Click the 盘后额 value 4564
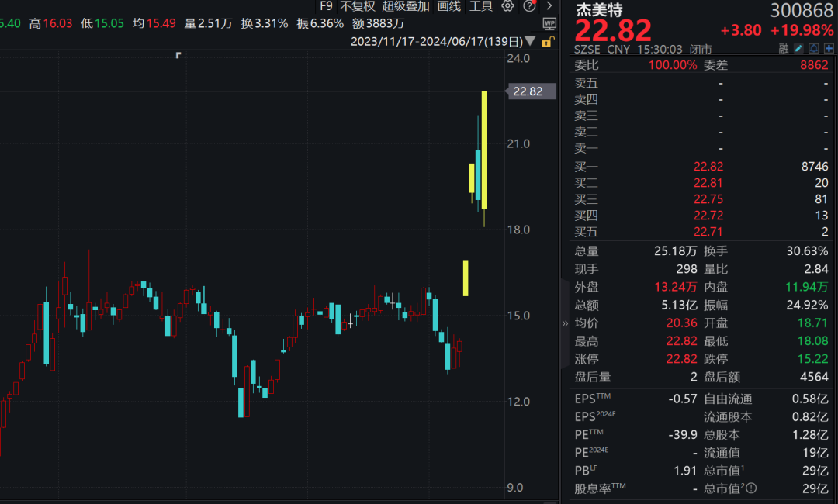 815,377
